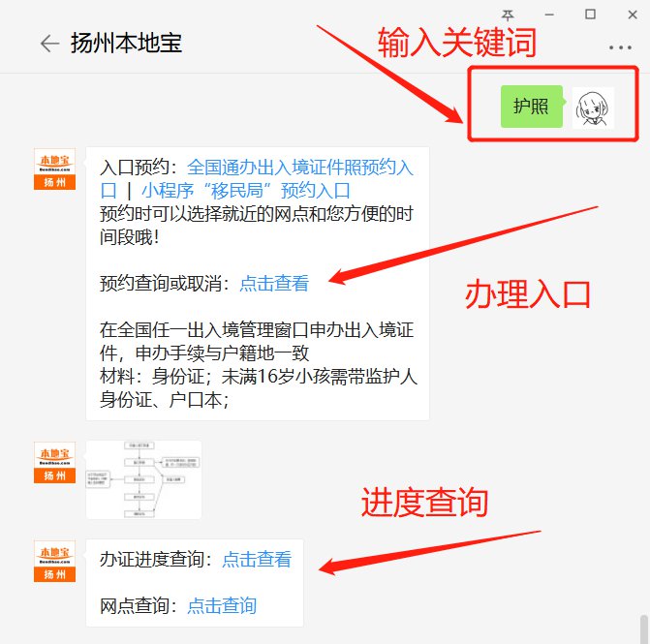The image size is (650, 644).
Task: Click 点击查询 next to 网点查询
Action: pyautogui.click(x=222, y=606)
